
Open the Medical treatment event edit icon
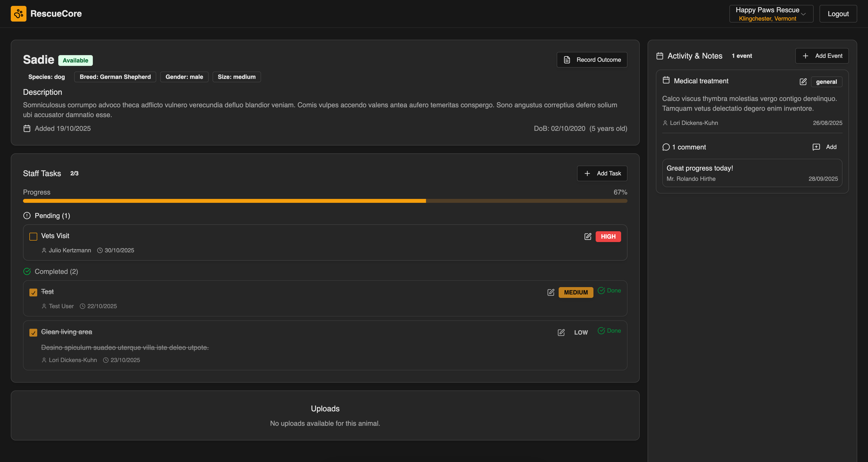(803, 82)
